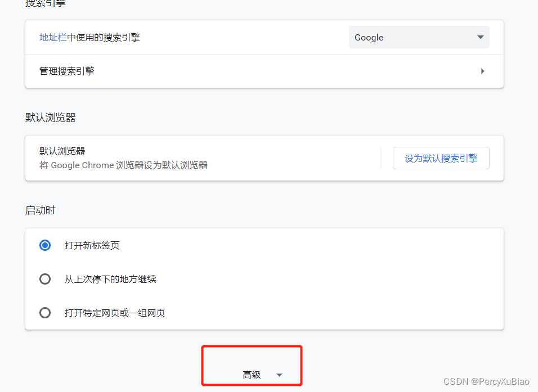This screenshot has height=392, width=538.
Task: Select 打开新标签页 radio option
Action: tap(45, 245)
